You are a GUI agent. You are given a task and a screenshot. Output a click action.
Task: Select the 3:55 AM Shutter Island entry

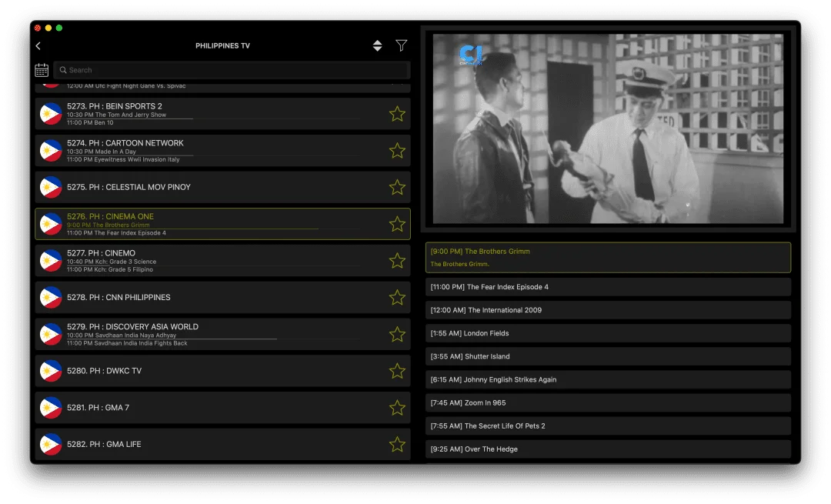pos(608,357)
